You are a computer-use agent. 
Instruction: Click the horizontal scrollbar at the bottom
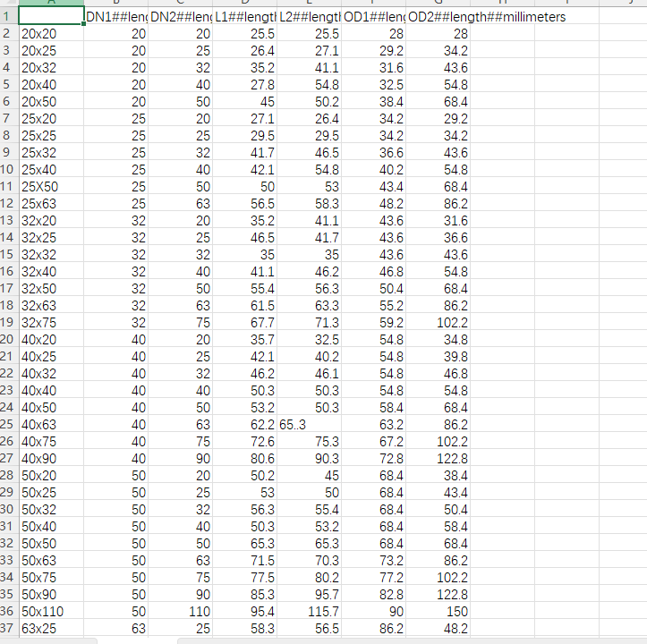pyautogui.click(x=358, y=640)
